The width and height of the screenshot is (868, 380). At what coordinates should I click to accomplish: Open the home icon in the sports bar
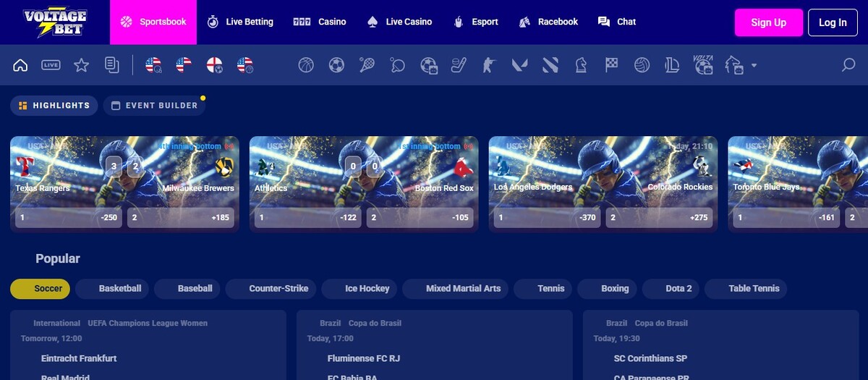20,65
